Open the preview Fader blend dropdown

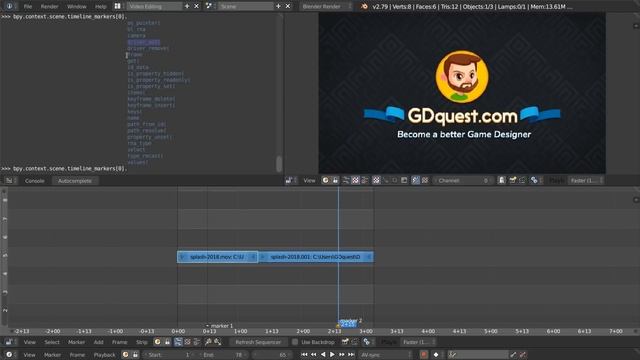pos(586,180)
